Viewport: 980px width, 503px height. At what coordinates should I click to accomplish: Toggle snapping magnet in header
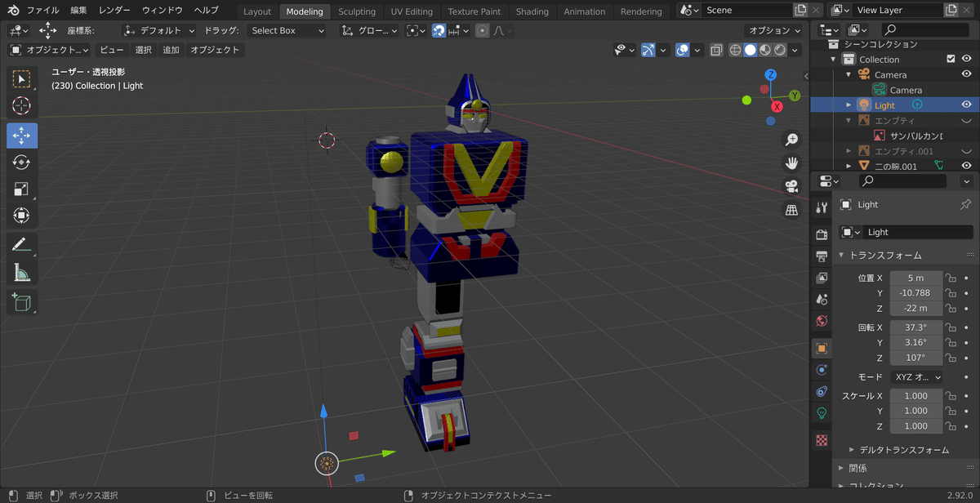[439, 30]
